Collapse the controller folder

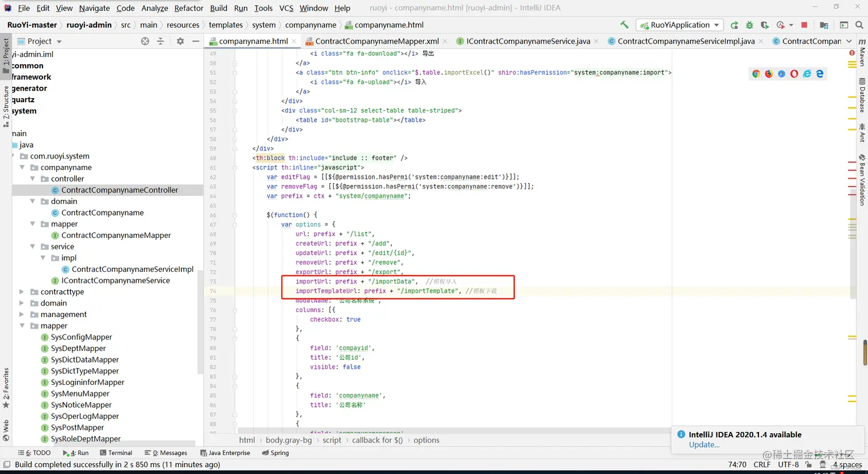tap(33, 179)
